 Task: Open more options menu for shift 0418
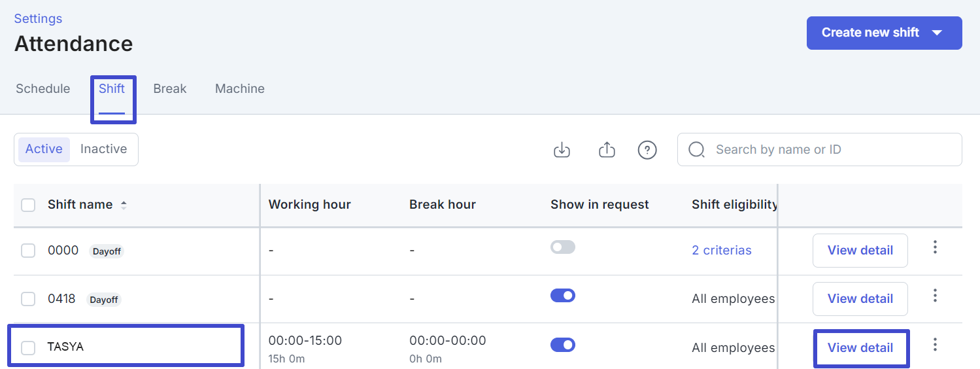pos(936,296)
